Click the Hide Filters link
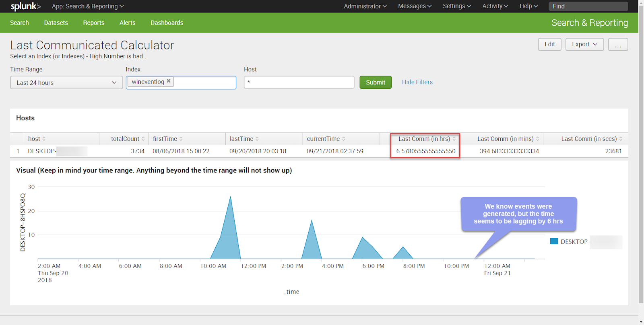 [x=417, y=82]
